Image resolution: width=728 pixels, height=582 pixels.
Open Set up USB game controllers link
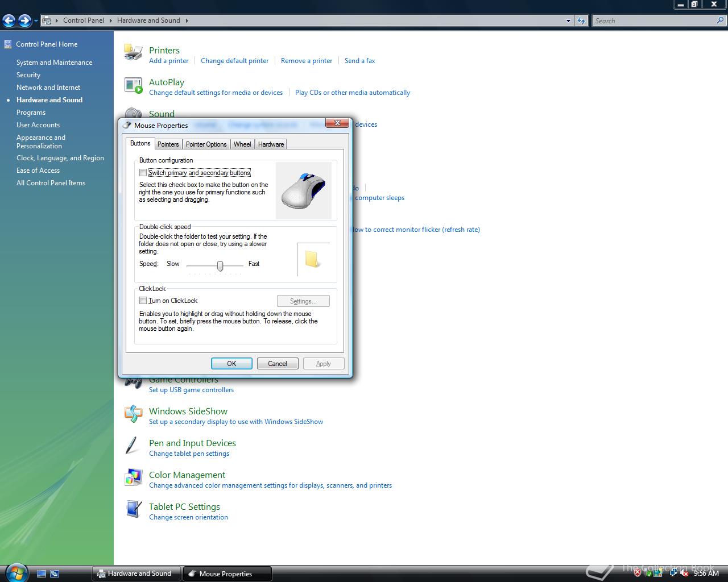click(191, 390)
